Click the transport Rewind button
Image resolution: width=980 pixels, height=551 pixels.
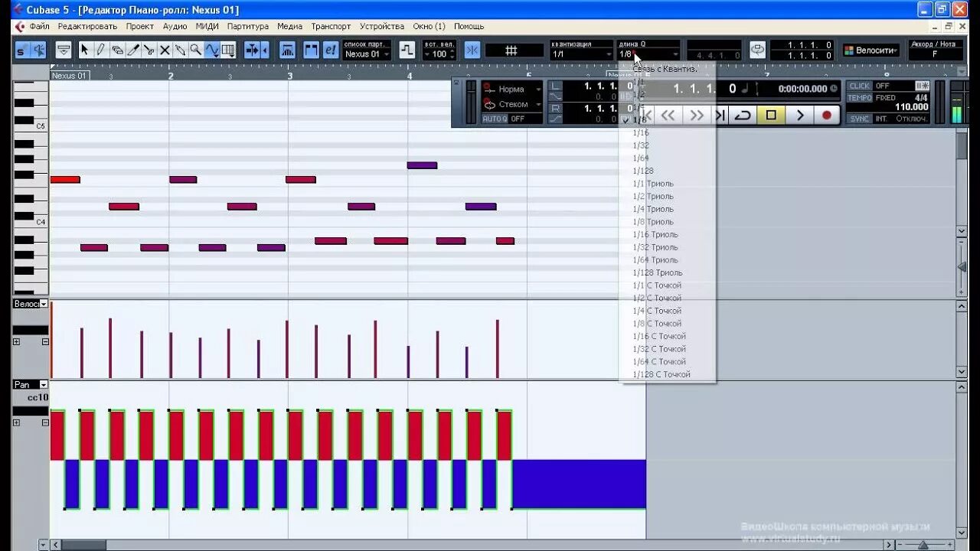click(x=668, y=115)
